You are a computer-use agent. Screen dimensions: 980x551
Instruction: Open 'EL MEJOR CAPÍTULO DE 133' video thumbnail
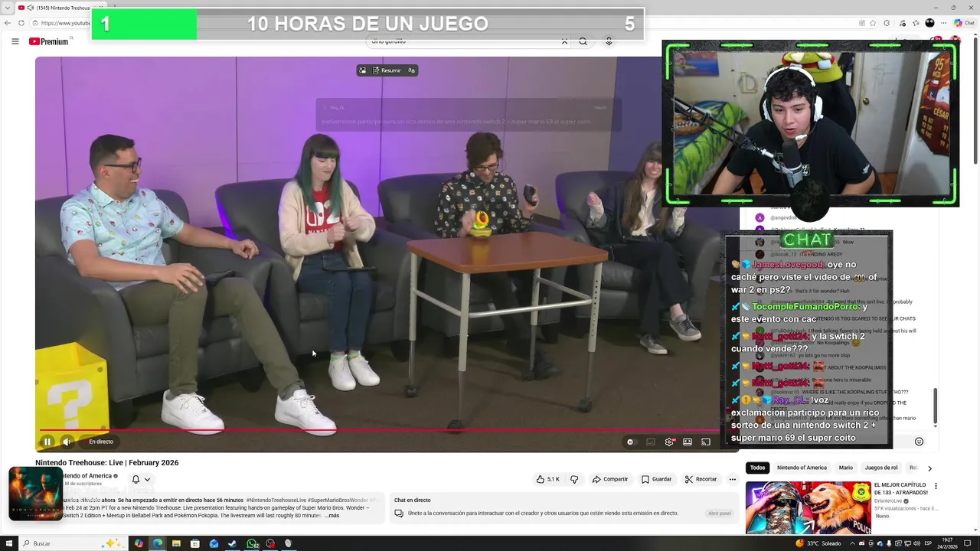(807, 507)
